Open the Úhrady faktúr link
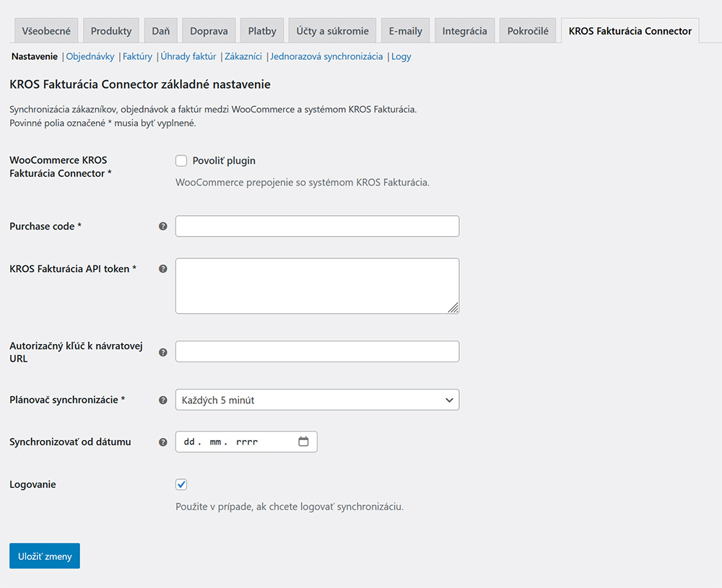The height and width of the screenshot is (588, 722). [188, 56]
